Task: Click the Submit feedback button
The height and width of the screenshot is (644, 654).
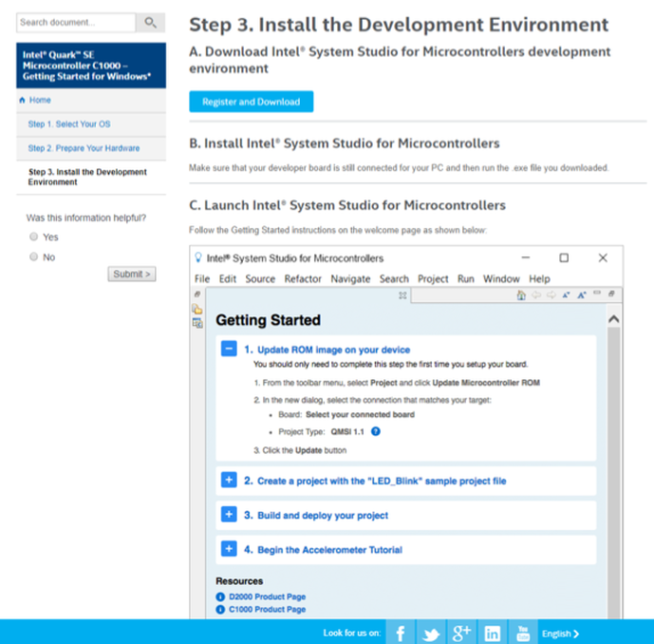Action: pos(132,274)
